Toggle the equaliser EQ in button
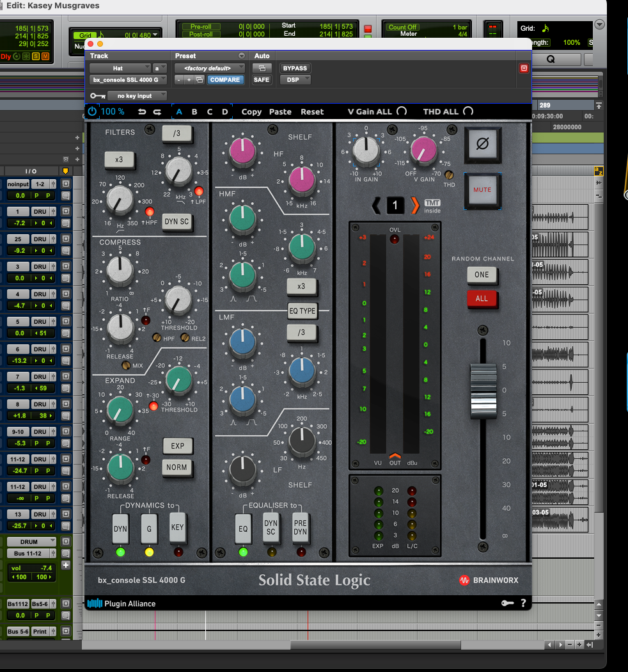628x672 pixels. point(243,529)
